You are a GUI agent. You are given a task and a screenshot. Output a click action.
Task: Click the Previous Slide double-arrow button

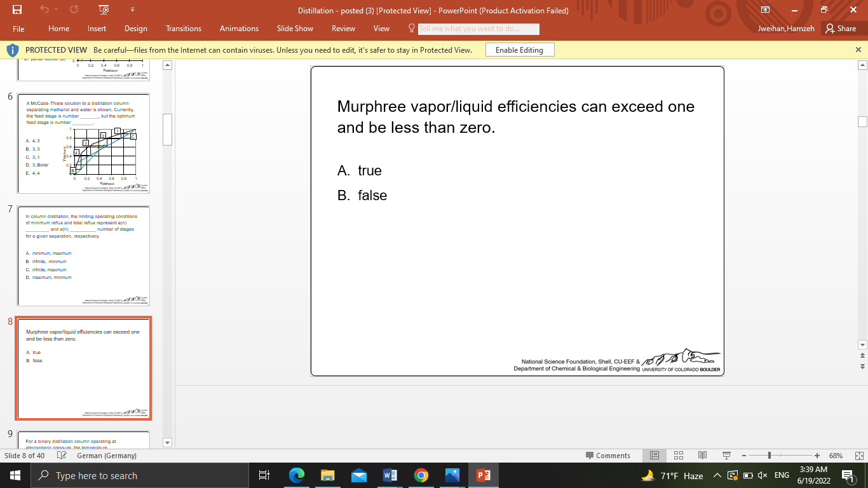point(862,356)
